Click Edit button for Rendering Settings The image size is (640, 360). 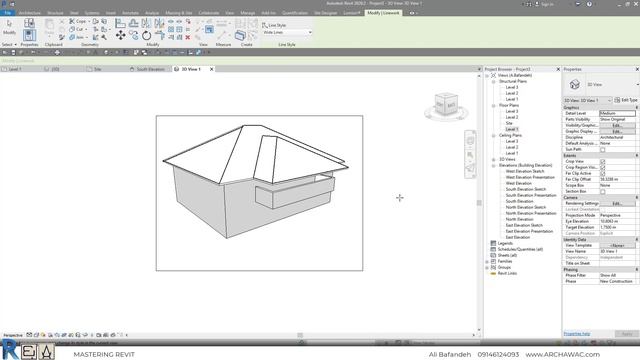(617, 203)
